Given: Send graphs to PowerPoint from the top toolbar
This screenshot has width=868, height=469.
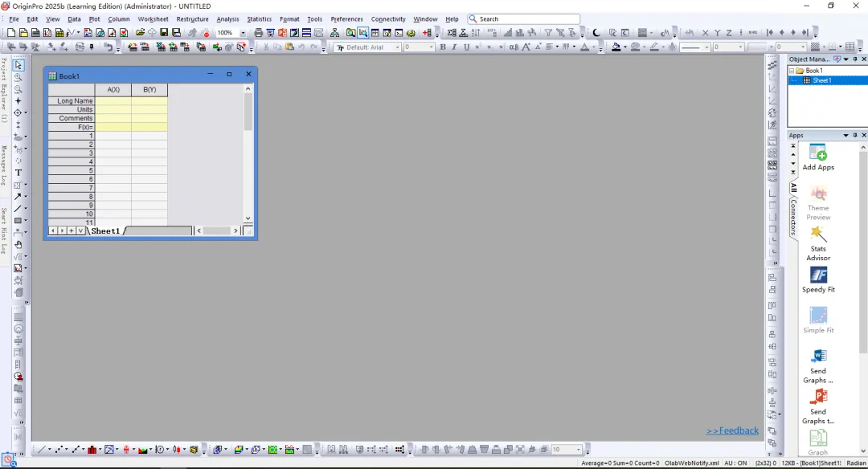Looking at the screenshot, I should tap(282, 33).
